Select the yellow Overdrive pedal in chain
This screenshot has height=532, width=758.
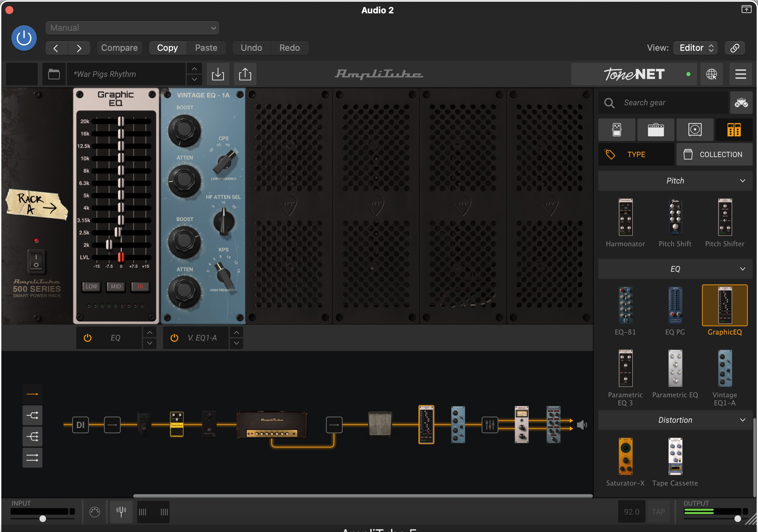click(177, 424)
